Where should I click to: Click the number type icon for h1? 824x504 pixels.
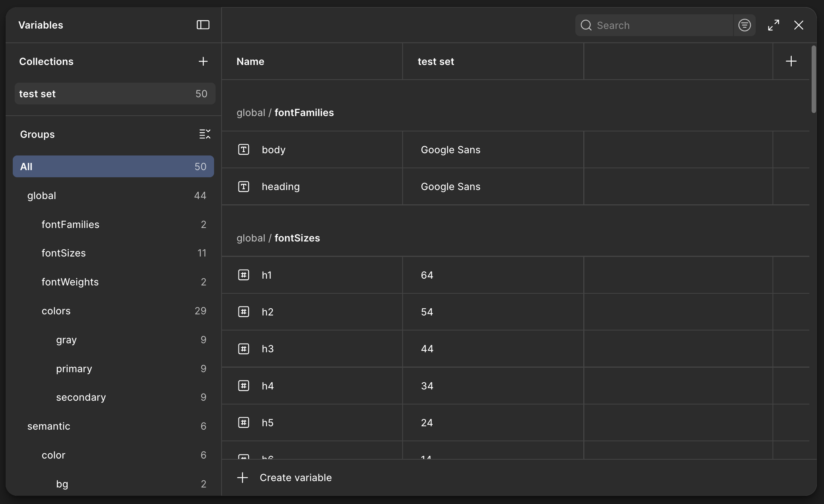point(243,275)
